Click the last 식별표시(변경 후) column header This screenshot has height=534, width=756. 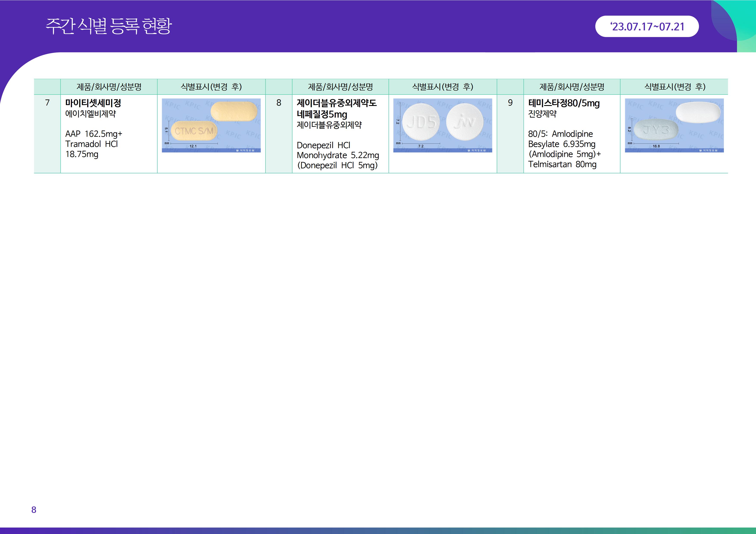(x=675, y=87)
